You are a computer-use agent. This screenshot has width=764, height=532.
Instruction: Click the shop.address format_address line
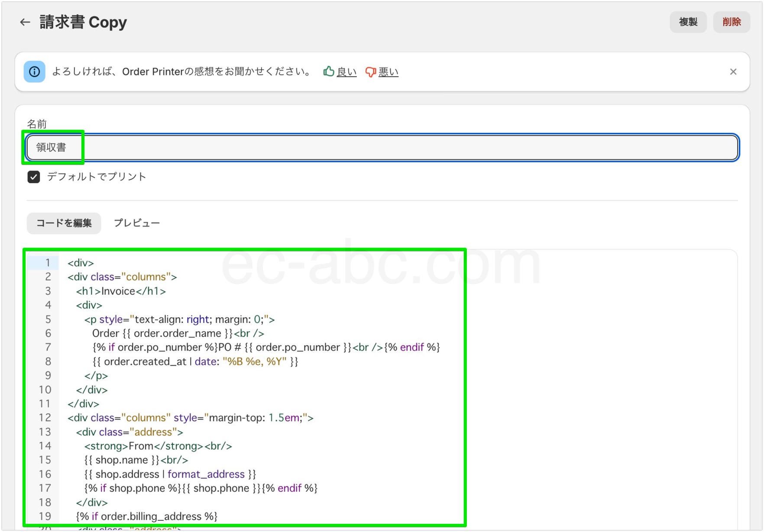click(x=170, y=474)
